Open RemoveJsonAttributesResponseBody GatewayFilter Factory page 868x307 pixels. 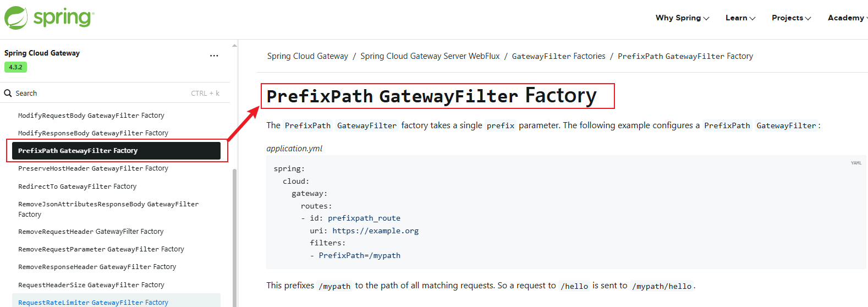pos(108,209)
